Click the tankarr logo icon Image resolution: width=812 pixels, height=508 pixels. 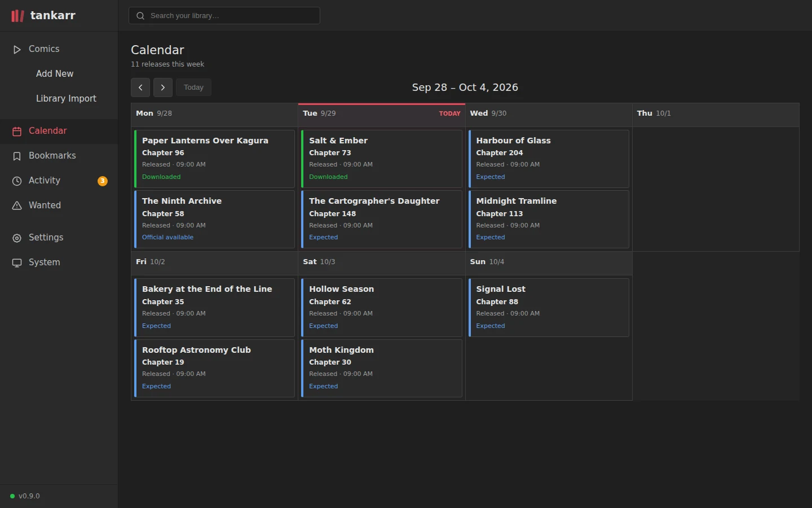[x=17, y=16]
